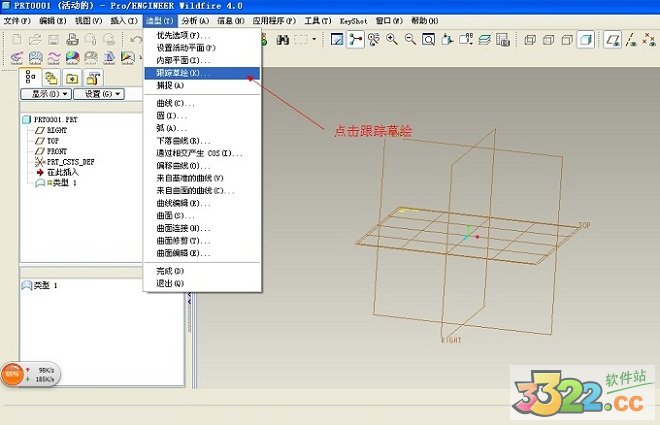Open the 显示 dropdown button
This screenshot has width=660, height=425.
pos(46,94)
